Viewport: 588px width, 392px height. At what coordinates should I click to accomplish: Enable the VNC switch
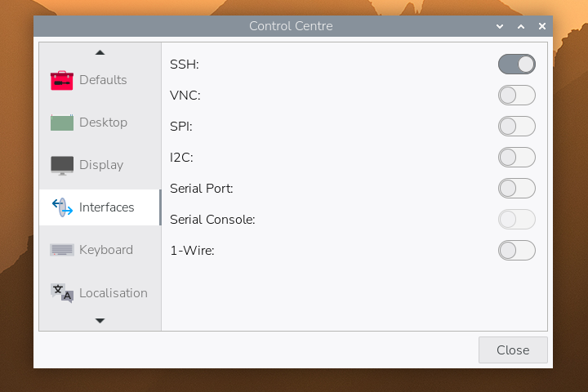[x=516, y=96]
